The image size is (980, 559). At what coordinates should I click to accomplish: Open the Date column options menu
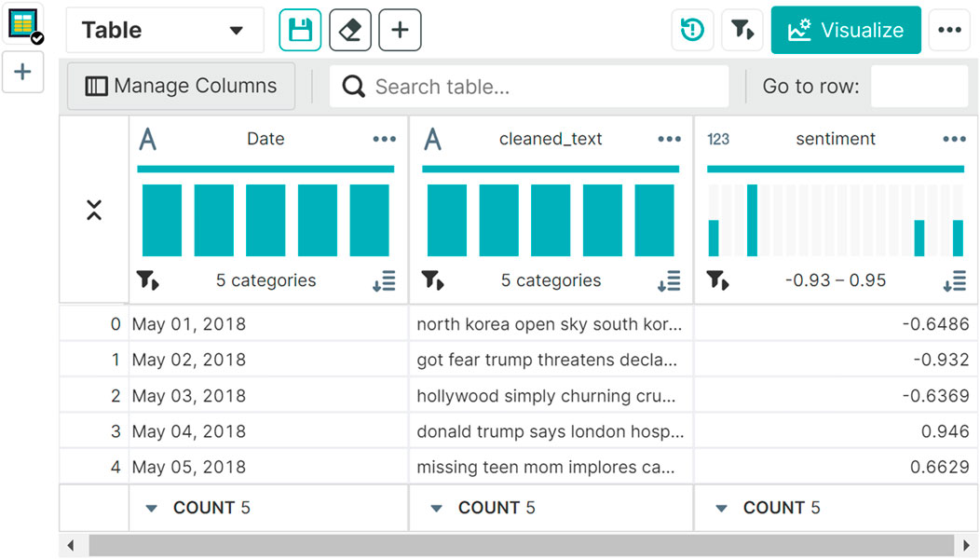(385, 139)
